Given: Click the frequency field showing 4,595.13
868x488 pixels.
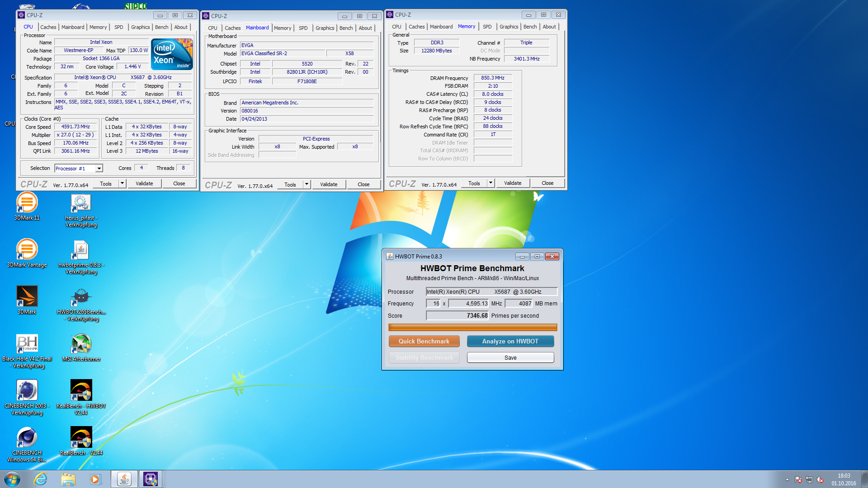Looking at the screenshot, I should pyautogui.click(x=469, y=304).
